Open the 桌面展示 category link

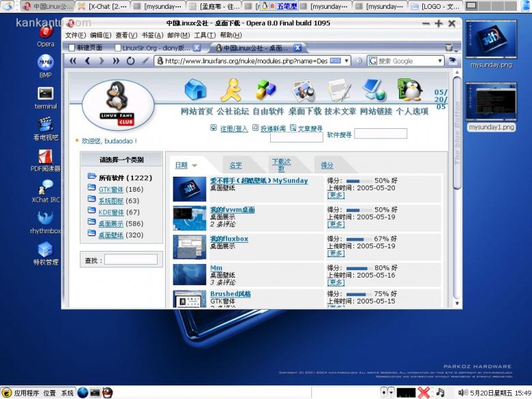coord(111,224)
